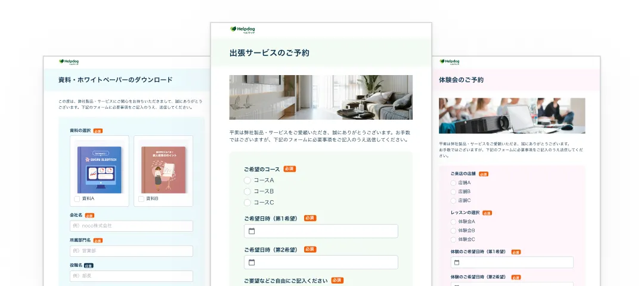Click the 体験会のご予約 heading
The image size is (644, 286).
(x=461, y=80)
